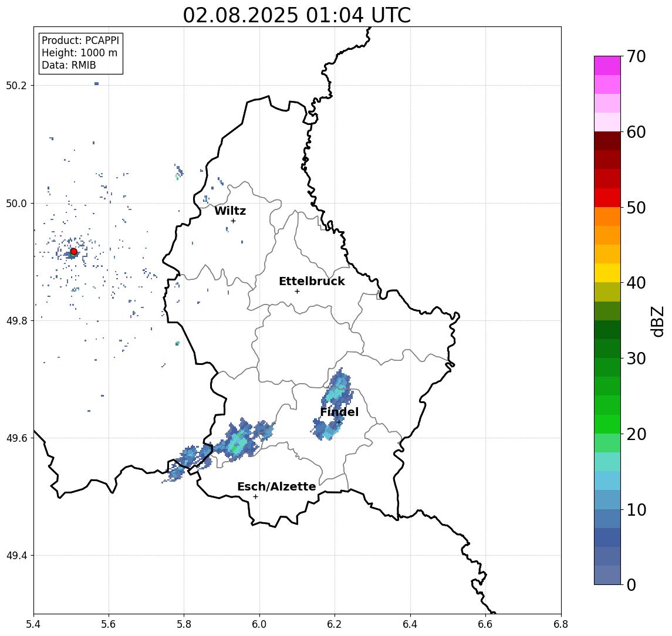Click the Wiltz station cross marker
Image resolution: width=672 pixels, height=636 pixels.
(233, 221)
